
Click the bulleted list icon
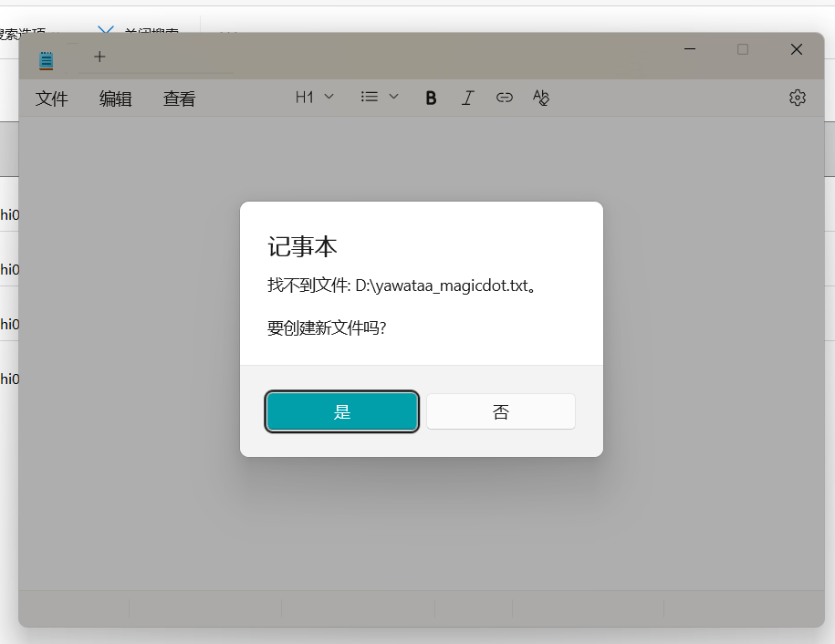369,97
